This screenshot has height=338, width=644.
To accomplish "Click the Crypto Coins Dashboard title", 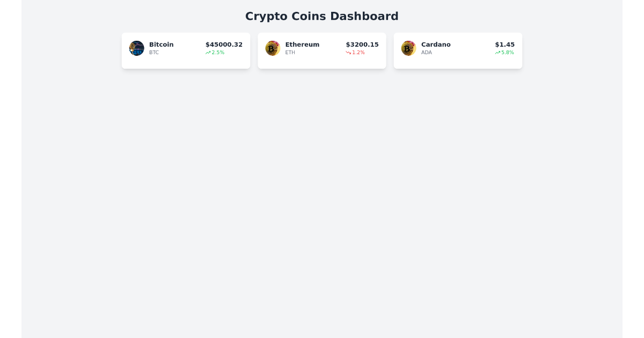I will pos(322,17).
